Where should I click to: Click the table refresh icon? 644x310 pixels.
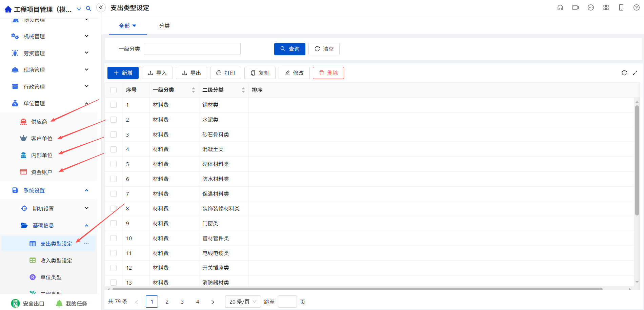pos(624,73)
